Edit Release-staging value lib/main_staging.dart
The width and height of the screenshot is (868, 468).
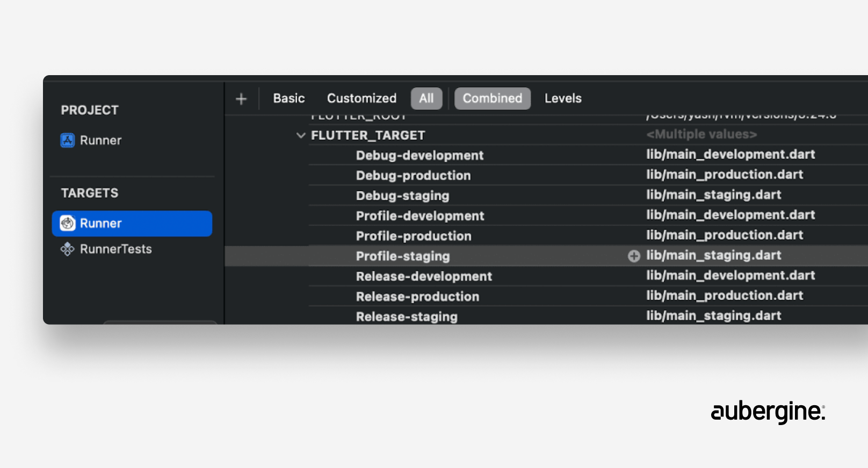click(713, 316)
